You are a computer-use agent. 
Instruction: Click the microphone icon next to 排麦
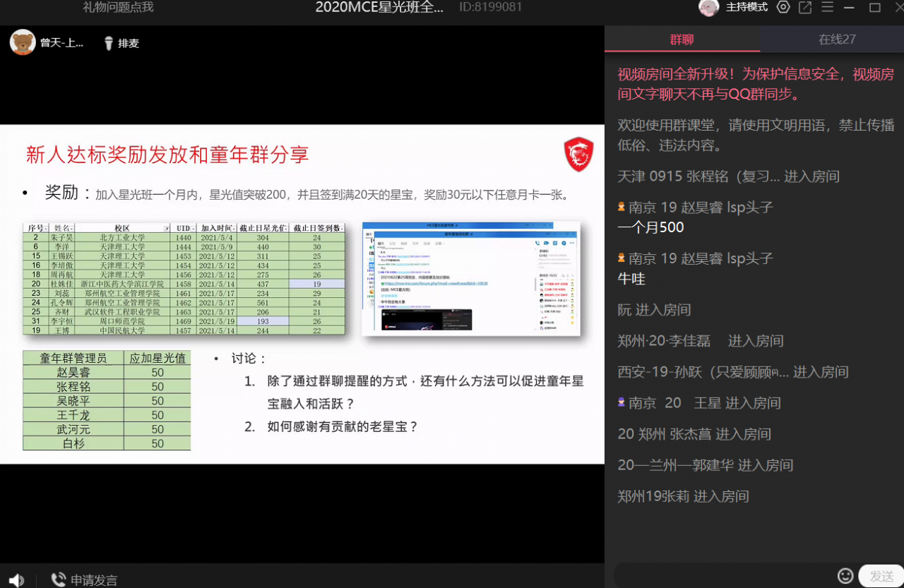point(109,43)
